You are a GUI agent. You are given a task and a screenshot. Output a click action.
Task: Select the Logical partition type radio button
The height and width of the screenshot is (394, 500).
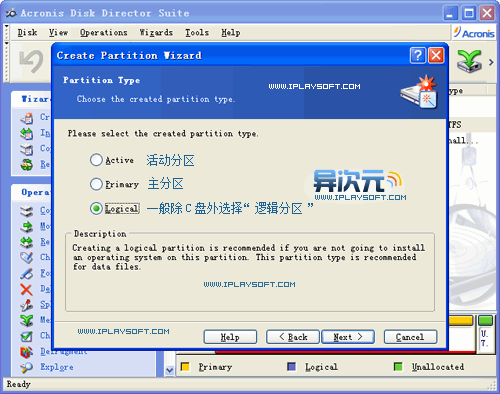96,209
